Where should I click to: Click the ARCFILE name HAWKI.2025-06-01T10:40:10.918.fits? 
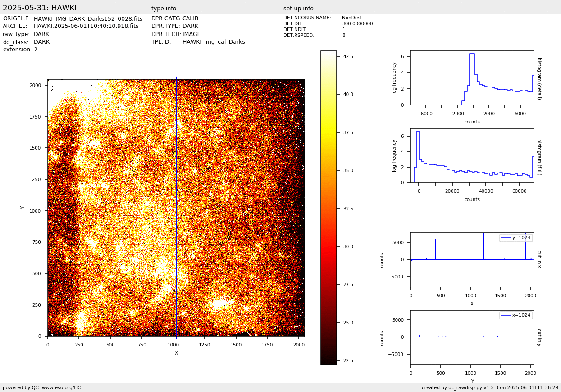86,27
